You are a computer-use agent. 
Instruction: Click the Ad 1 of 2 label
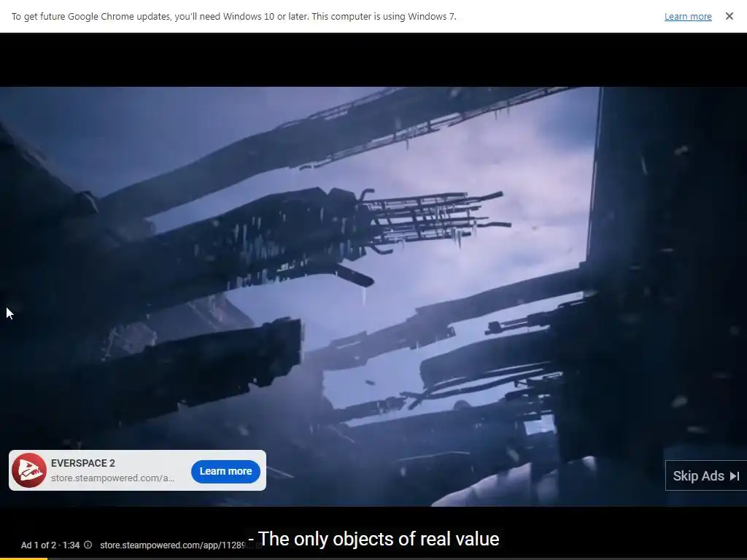(x=38, y=545)
